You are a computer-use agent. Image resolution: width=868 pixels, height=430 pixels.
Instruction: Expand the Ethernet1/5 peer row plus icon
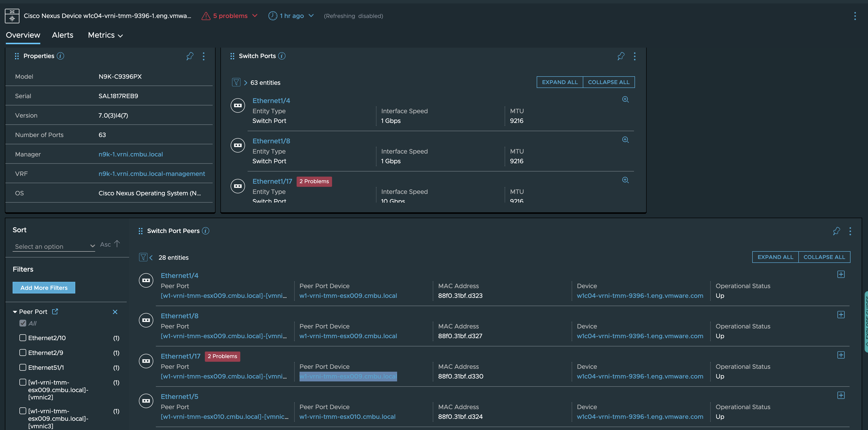click(x=841, y=395)
